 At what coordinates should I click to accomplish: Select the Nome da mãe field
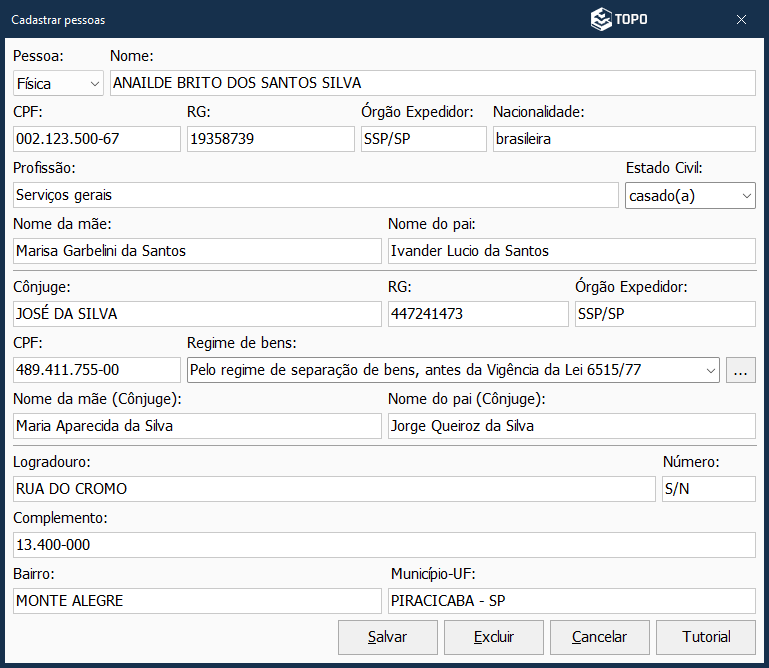click(x=197, y=251)
